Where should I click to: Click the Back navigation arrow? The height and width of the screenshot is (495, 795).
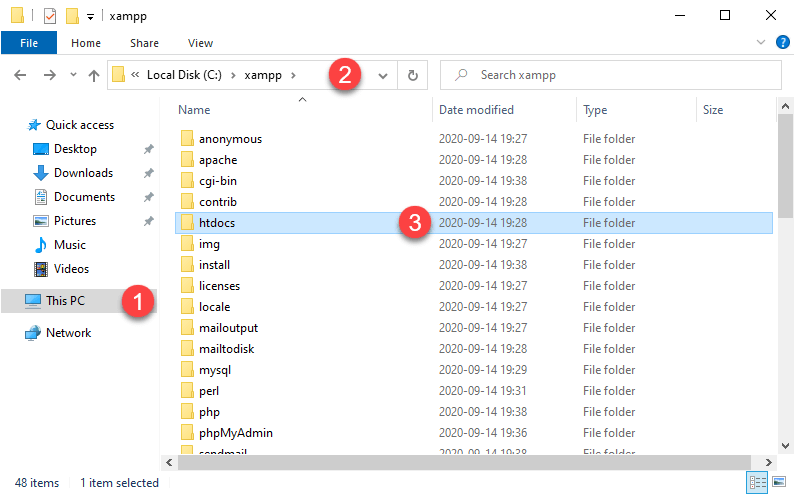pyautogui.click(x=20, y=75)
